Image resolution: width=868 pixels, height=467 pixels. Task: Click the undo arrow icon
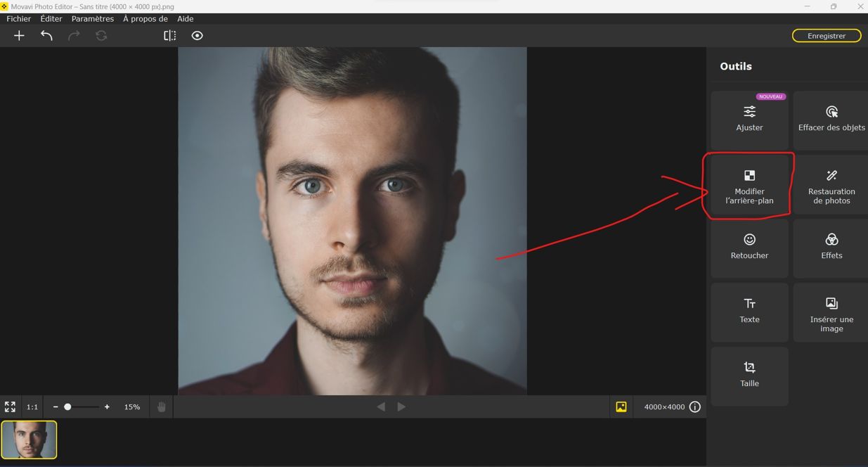46,35
